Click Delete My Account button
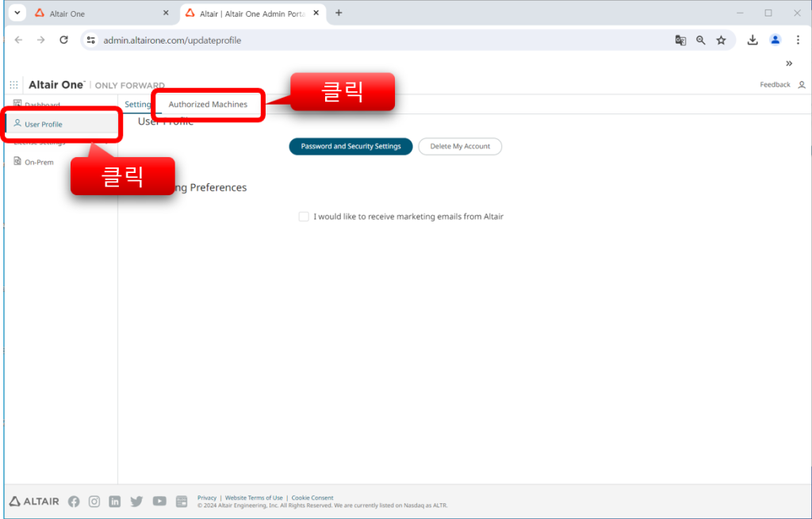 tap(460, 146)
